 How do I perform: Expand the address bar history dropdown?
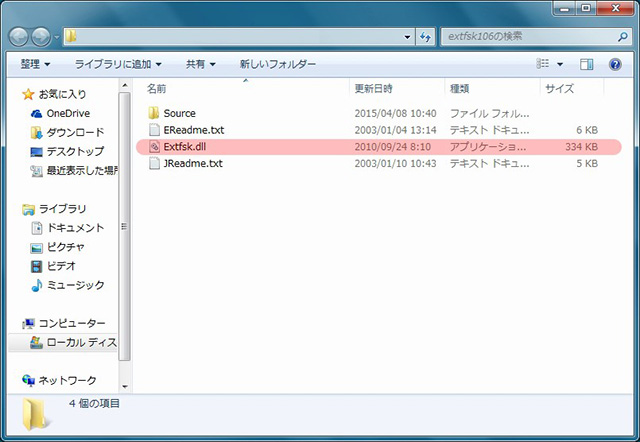click(407, 37)
